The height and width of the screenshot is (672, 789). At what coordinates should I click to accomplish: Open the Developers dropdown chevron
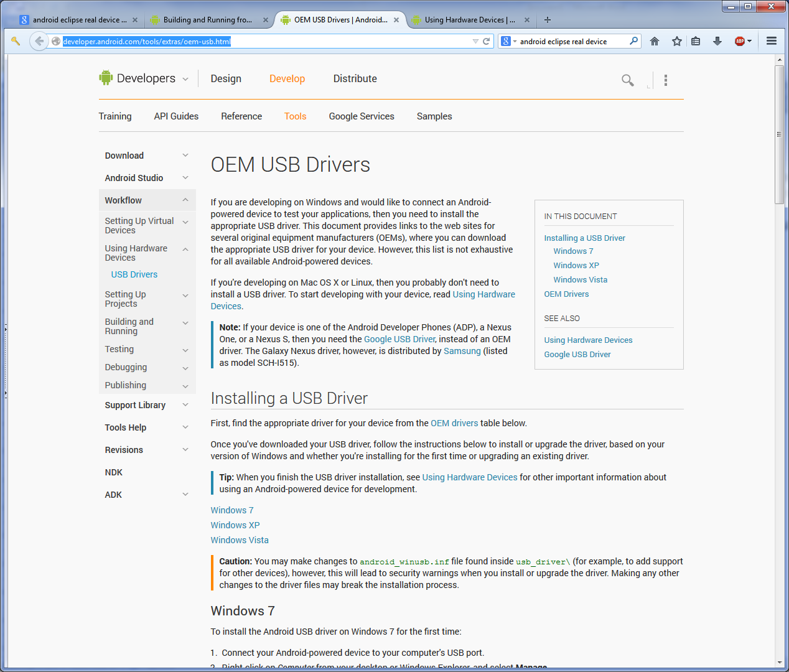click(x=185, y=79)
